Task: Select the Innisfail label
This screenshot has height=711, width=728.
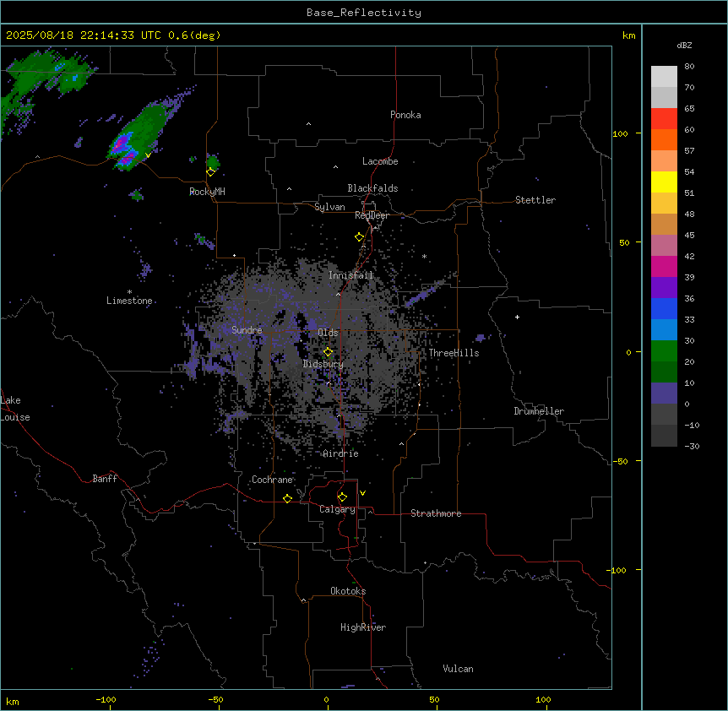Action: tap(350, 275)
